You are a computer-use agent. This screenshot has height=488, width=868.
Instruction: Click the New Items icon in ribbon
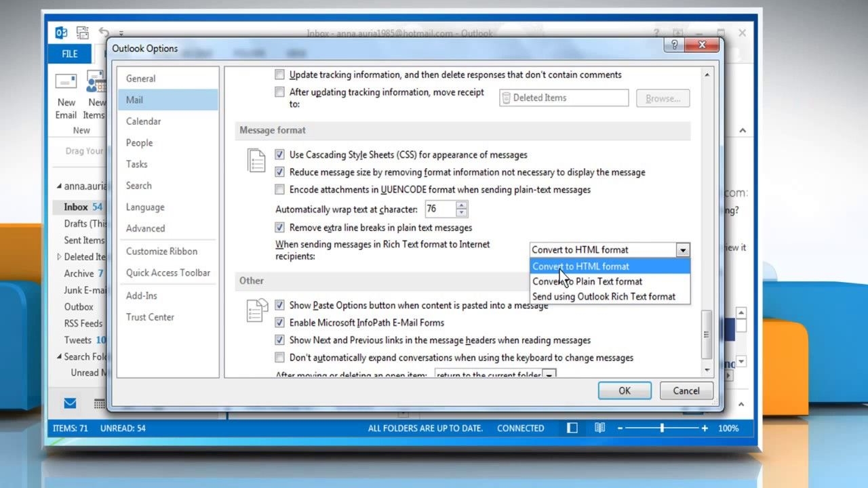pyautogui.click(x=94, y=82)
